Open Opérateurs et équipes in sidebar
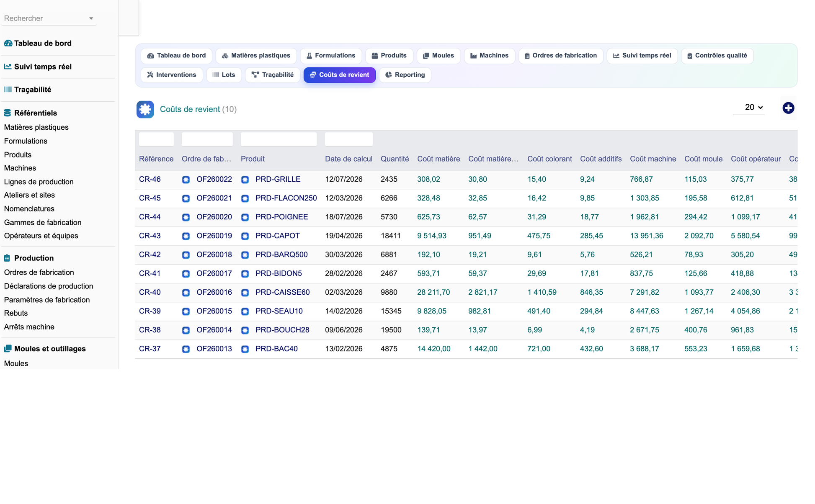 coord(41,236)
